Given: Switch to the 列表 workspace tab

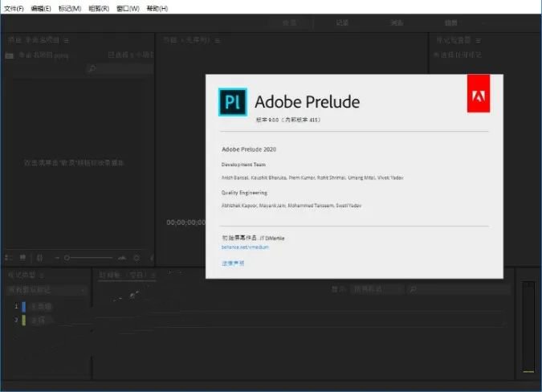Looking at the screenshot, I should 397,23.
